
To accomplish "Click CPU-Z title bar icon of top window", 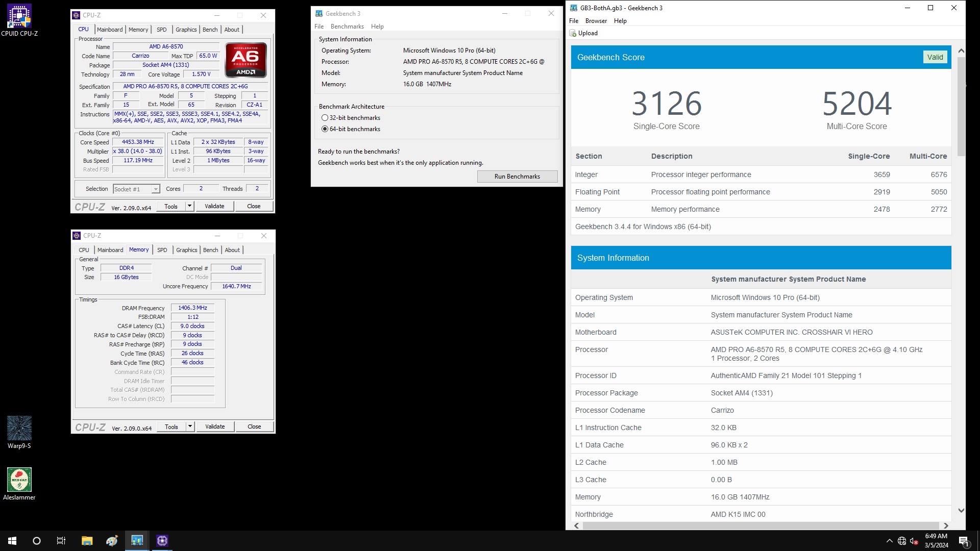I will (x=77, y=15).
